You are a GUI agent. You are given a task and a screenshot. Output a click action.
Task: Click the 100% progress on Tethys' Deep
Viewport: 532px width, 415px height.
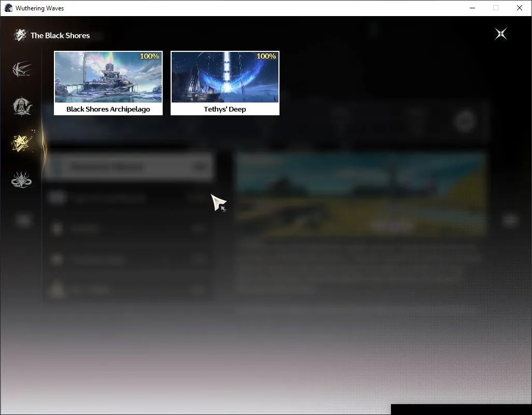pyautogui.click(x=267, y=57)
